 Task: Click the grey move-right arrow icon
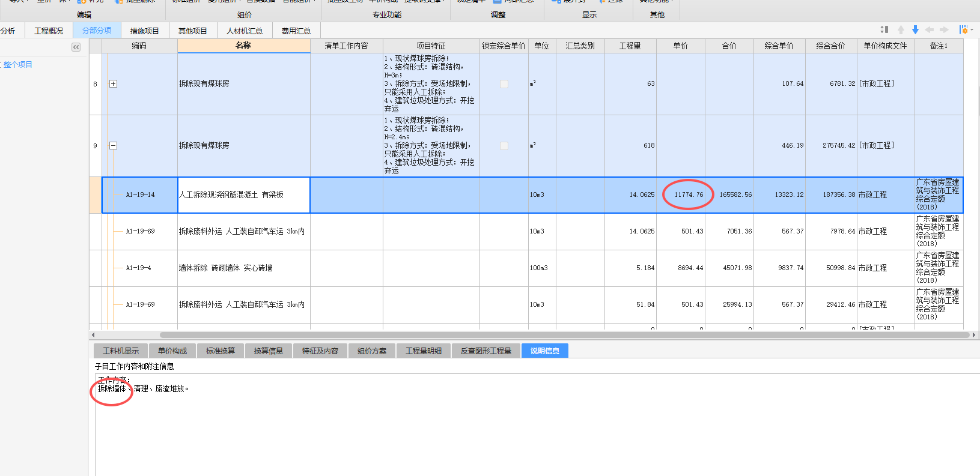(944, 29)
